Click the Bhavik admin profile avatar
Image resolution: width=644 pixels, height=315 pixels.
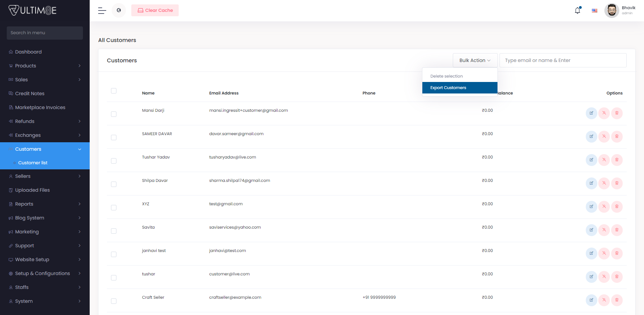[612, 10]
